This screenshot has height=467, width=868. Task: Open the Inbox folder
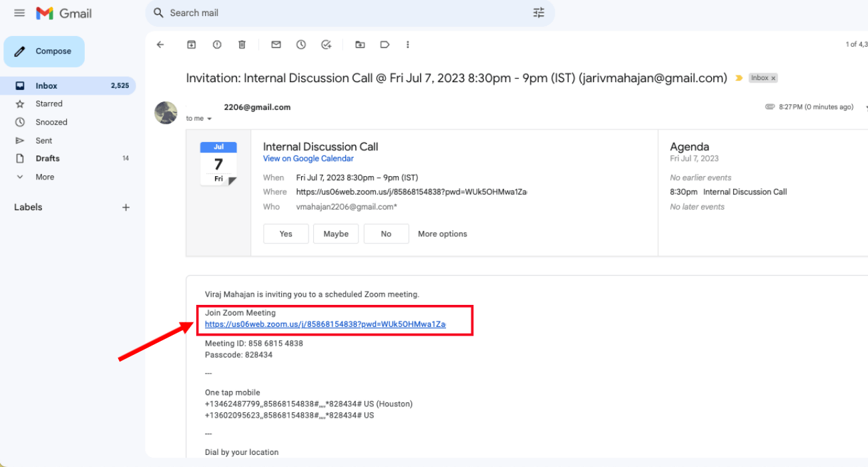67,85
